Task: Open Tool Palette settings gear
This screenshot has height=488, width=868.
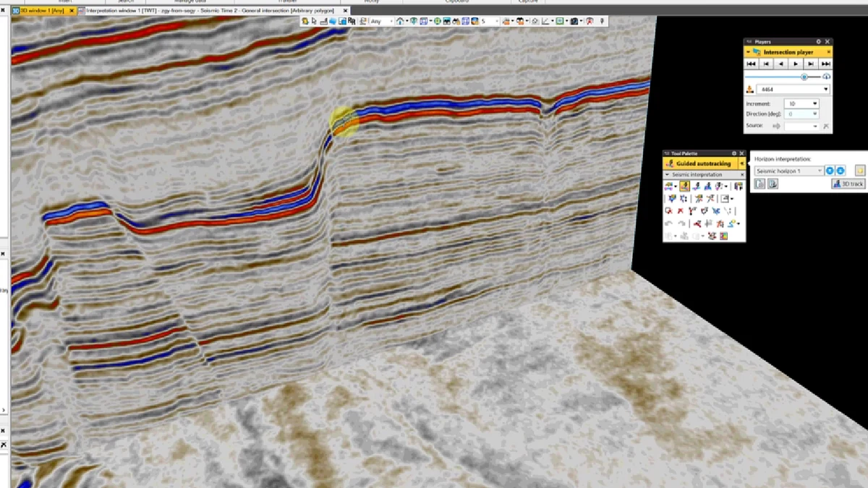Action: point(733,153)
